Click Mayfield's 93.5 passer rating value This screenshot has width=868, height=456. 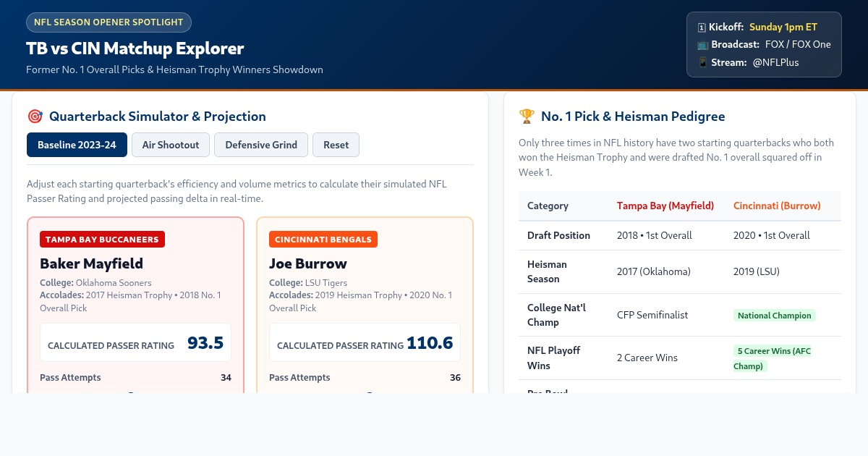tap(205, 343)
